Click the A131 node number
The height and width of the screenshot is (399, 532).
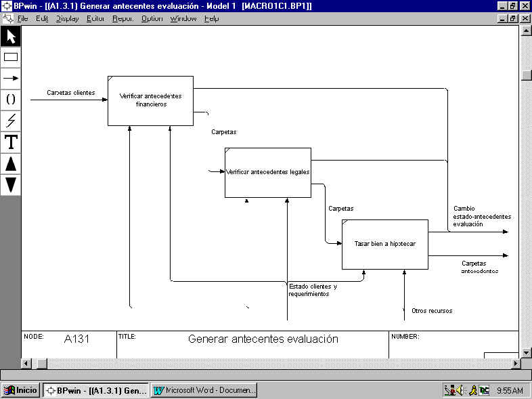pos(76,339)
